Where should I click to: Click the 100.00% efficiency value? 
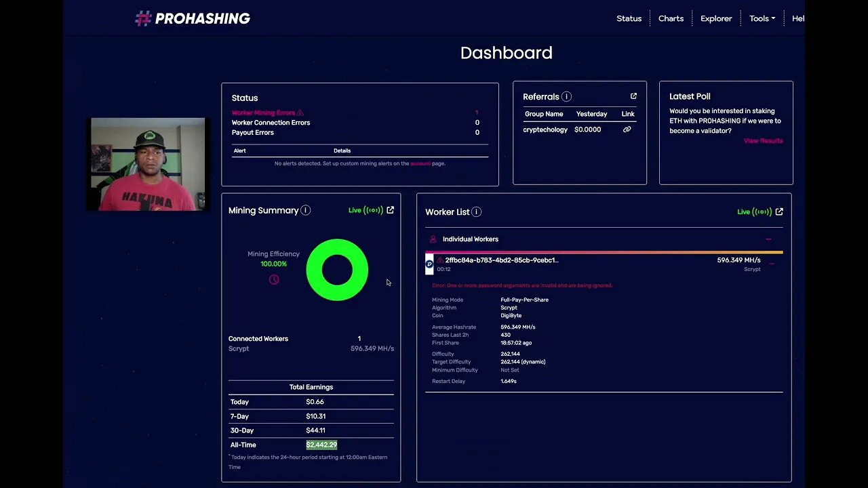tap(273, 264)
